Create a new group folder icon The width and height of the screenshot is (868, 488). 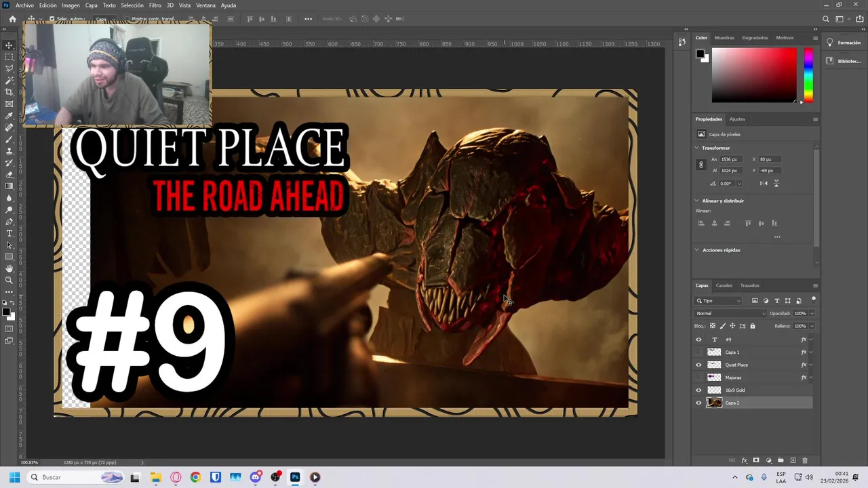pos(781,461)
